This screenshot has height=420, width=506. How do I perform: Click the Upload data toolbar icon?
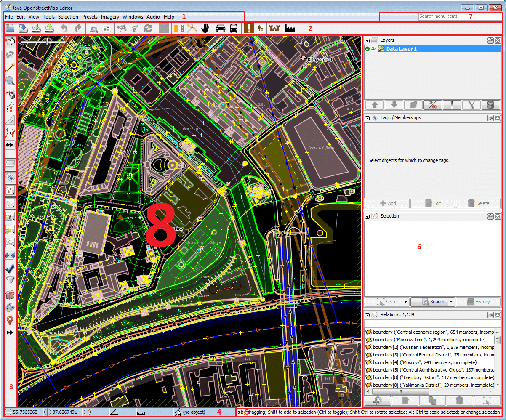coord(50,28)
